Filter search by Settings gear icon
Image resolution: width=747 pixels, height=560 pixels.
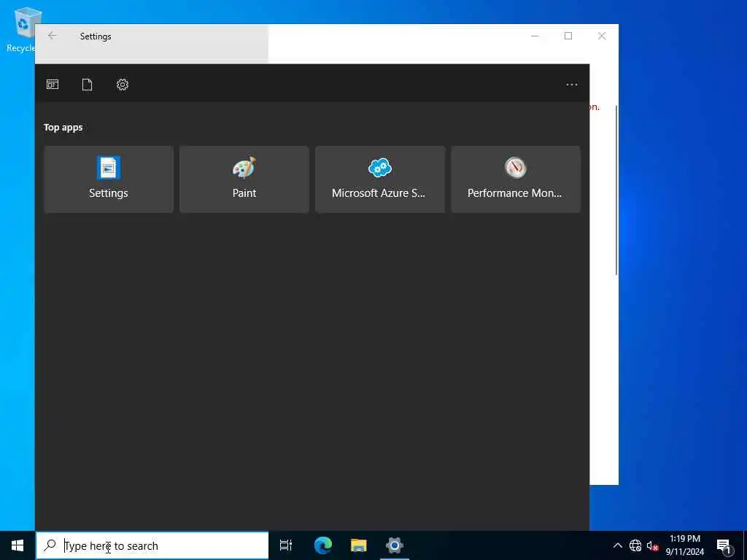tap(123, 85)
